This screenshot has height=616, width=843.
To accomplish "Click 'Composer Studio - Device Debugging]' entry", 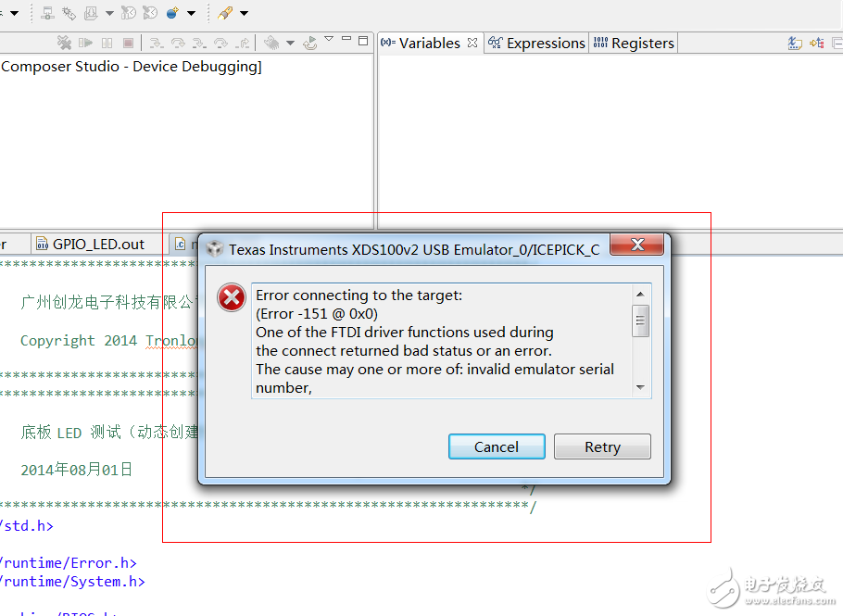I will pos(132,67).
